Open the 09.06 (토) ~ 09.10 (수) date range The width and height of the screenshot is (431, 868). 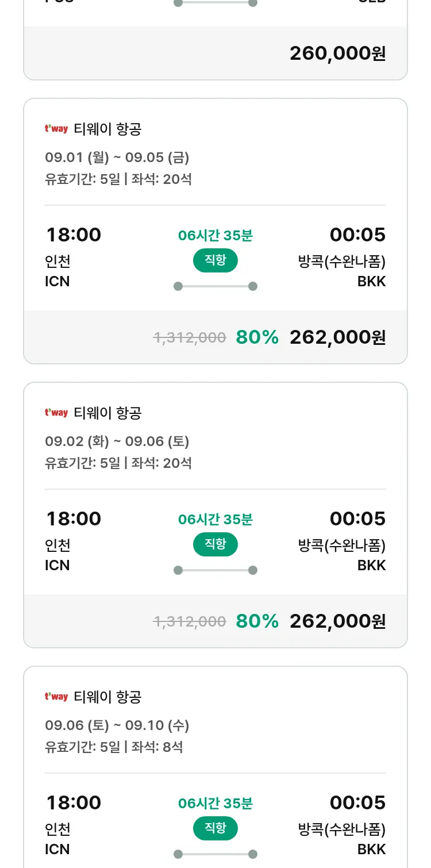pyautogui.click(x=117, y=725)
